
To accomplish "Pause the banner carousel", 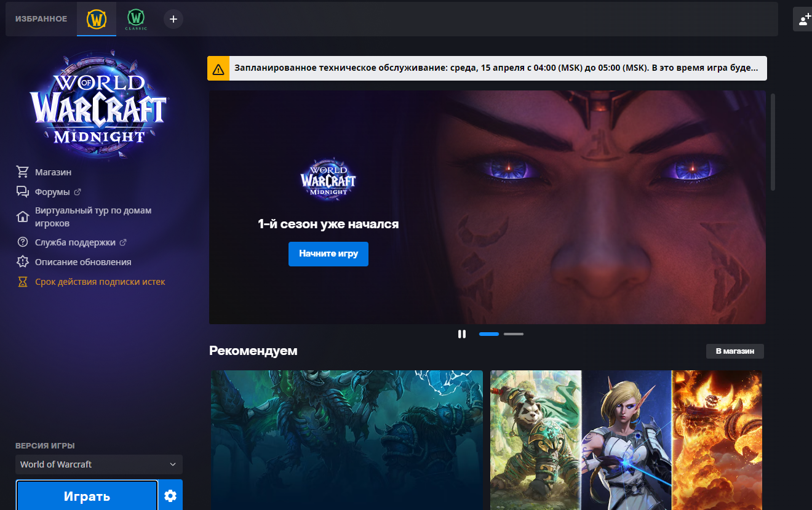I will pos(462,334).
